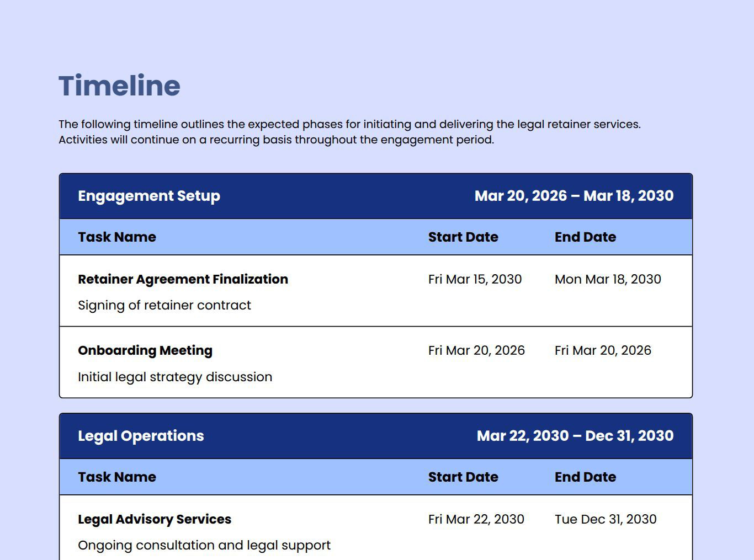Select the Engagement Setup section title
754x560 pixels.
tap(149, 196)
